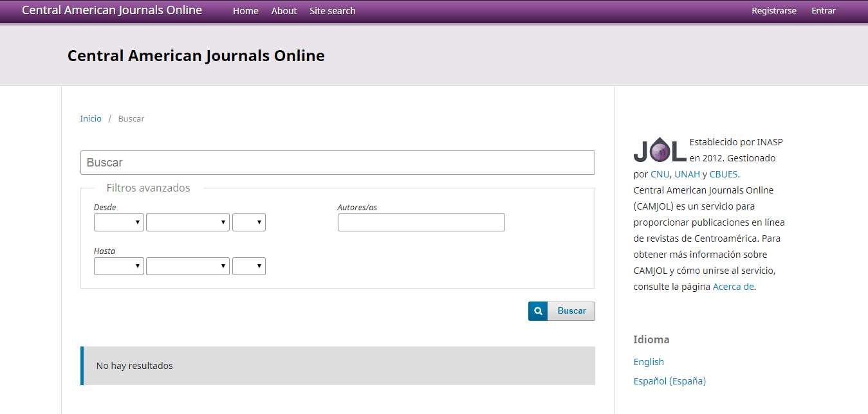Click Entrar to log in
The image size is (868, 414).
point(824,11)
